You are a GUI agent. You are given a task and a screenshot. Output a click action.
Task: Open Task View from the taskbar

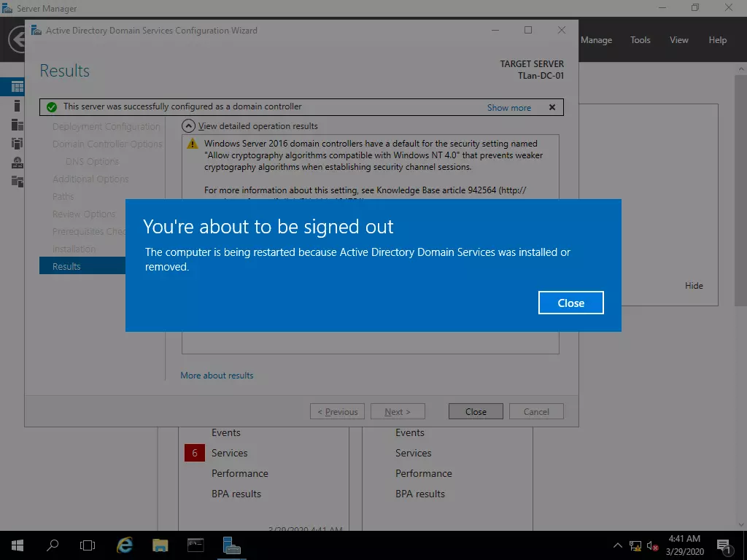point(88,545)
